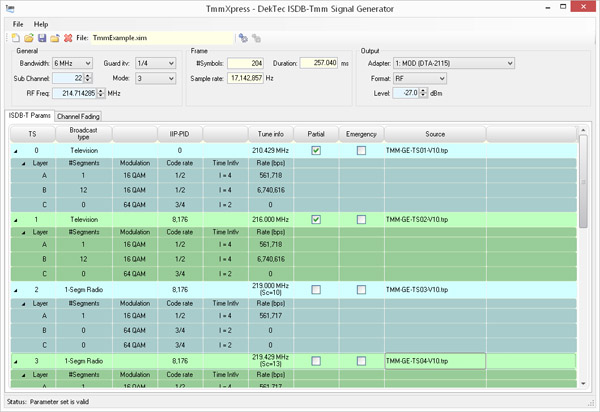Click the TS 1 rate cell 6,740,616
600x412 pixels.
pos(271,259)
